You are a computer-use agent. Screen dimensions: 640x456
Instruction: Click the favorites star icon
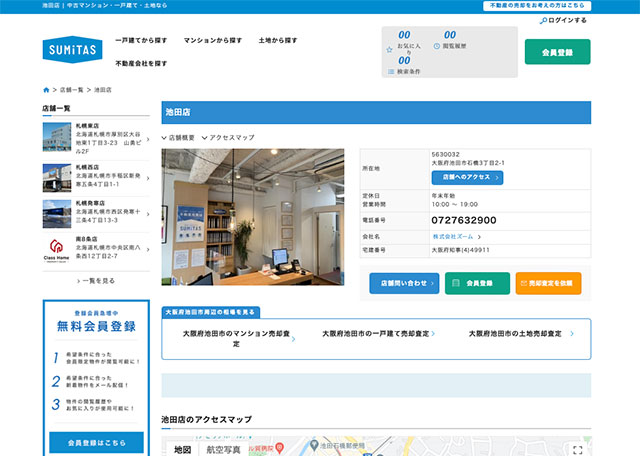tap(389, 50)
